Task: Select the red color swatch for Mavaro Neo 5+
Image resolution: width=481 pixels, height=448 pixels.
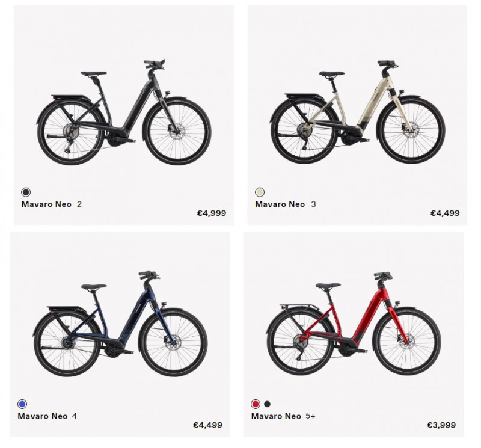Action: (x=255, y=404)
